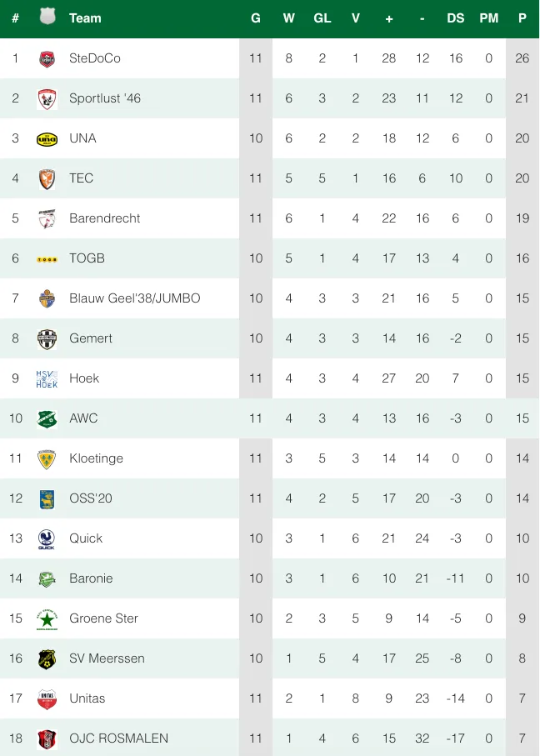
Task: Click the Hoek club logo
Action: pos(47,378)
